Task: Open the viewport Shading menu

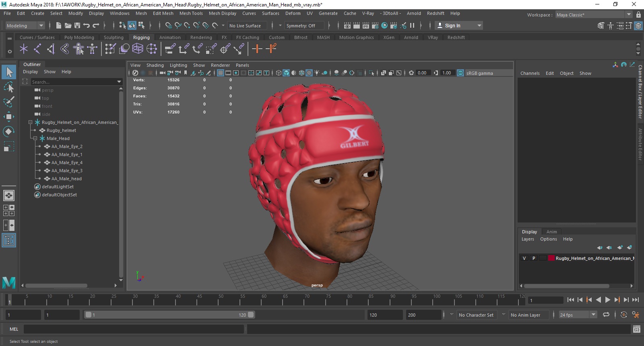Action: [x=155, y=65]
